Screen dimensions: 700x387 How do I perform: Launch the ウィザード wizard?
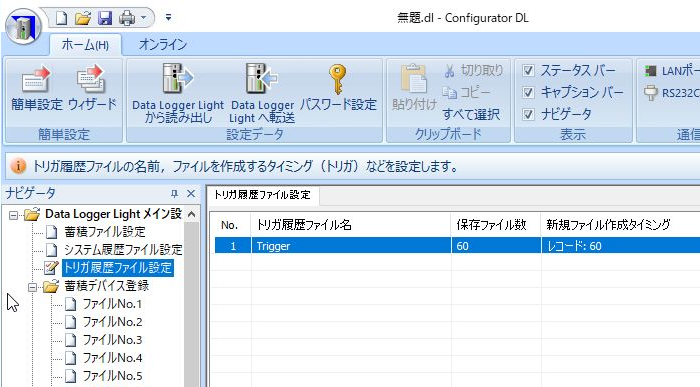(x=92, y=88)
